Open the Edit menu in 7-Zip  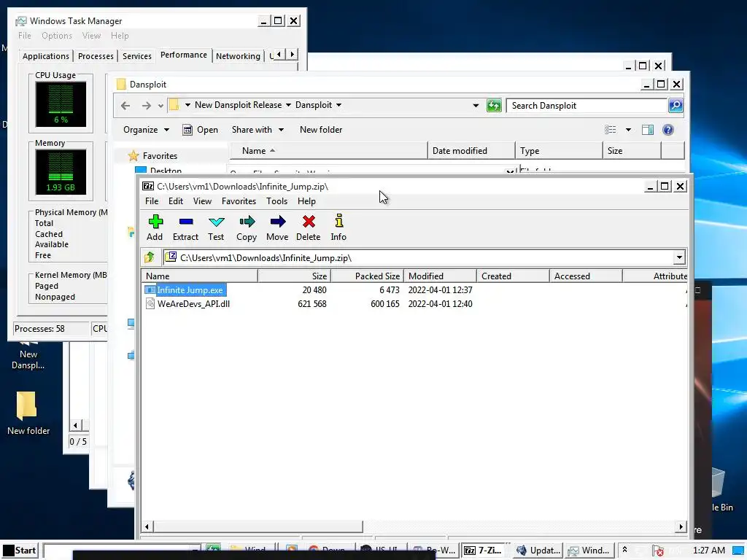176,201
